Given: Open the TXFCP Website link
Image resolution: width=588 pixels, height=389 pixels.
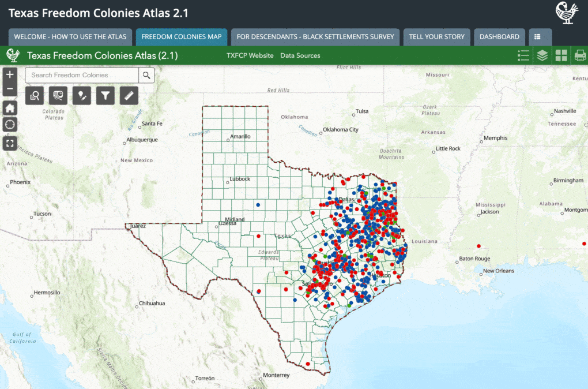Looking at the screenshot, I should pyautogui.click(x=250, y=55).
